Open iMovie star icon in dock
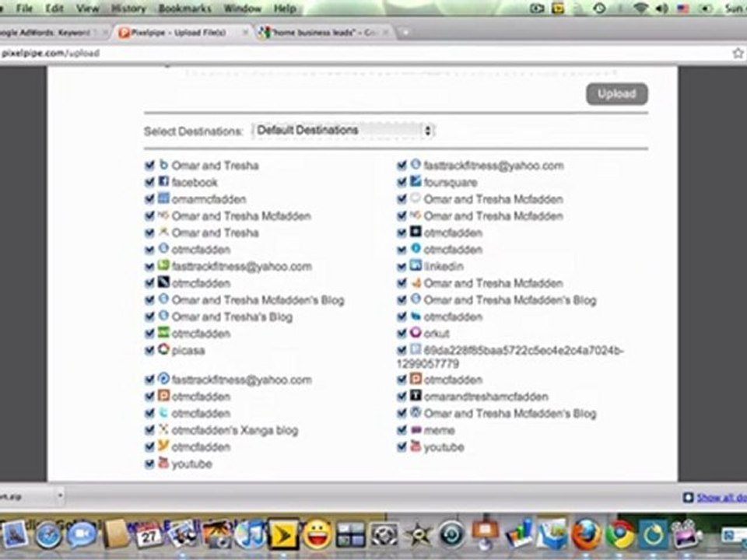The width and height of the screenshot is (747, 560). point(418,535)
